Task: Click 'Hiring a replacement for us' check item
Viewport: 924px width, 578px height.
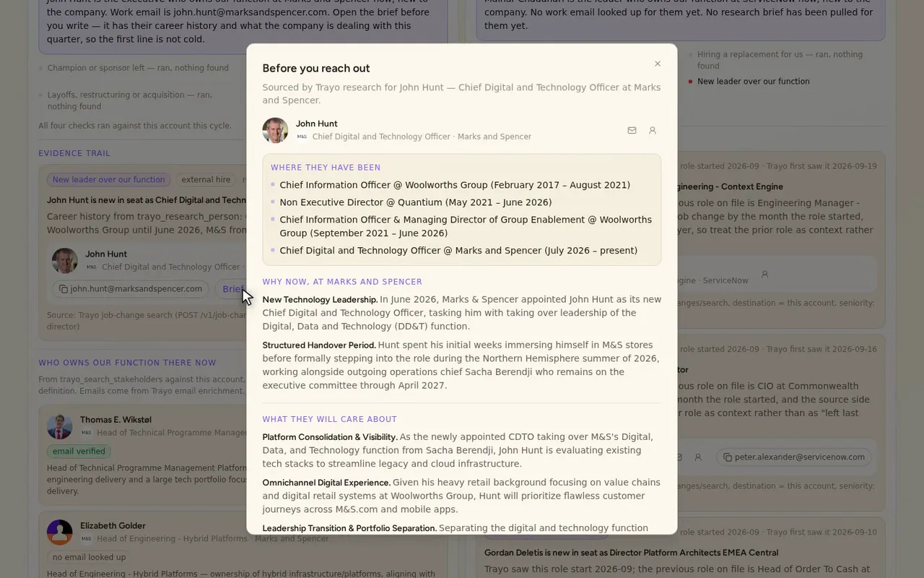Action: (x=780, y=60)
